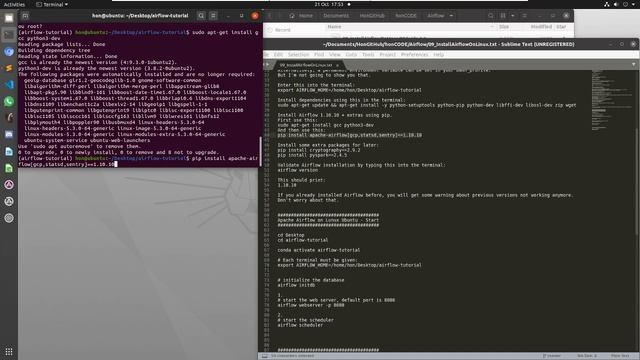Open the Edit menu in Sublime Text
640x360 pixels.
tap(278, 54)
